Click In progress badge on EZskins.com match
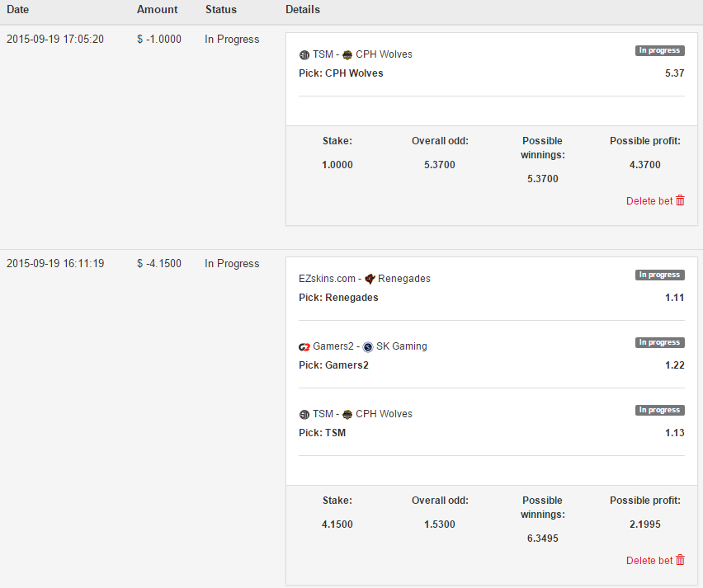Image resolution: width=703 pixels, height=588 pixels. point(659,275)
